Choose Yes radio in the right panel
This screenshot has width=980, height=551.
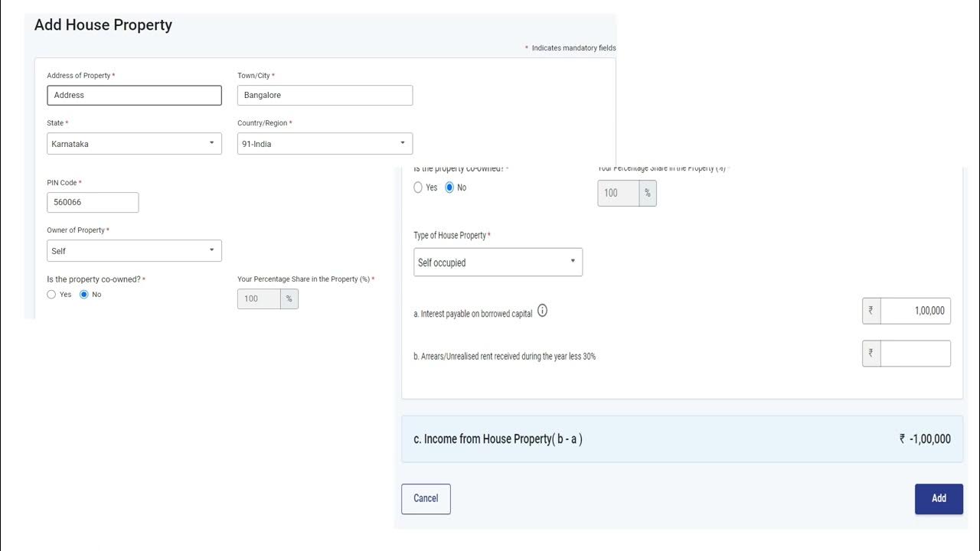pyautogui.click(x=418, y=187)
